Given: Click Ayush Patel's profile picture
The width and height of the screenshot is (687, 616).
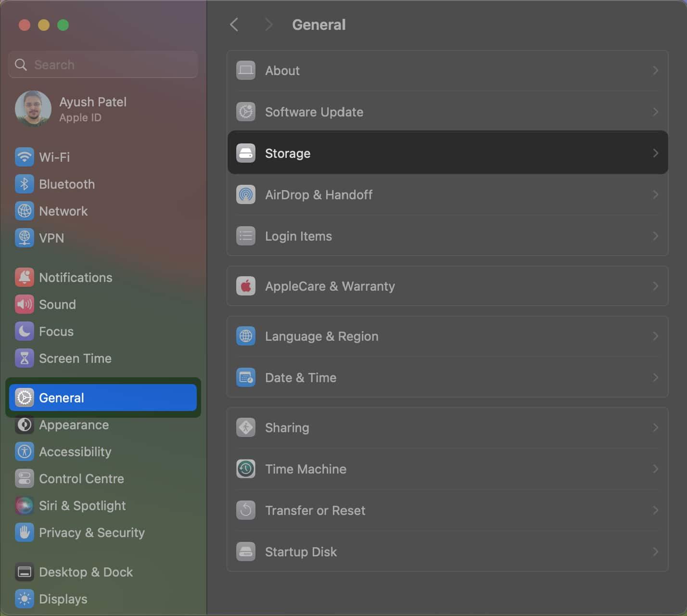Looking at the screenshot, I should [x=33, y=109].
